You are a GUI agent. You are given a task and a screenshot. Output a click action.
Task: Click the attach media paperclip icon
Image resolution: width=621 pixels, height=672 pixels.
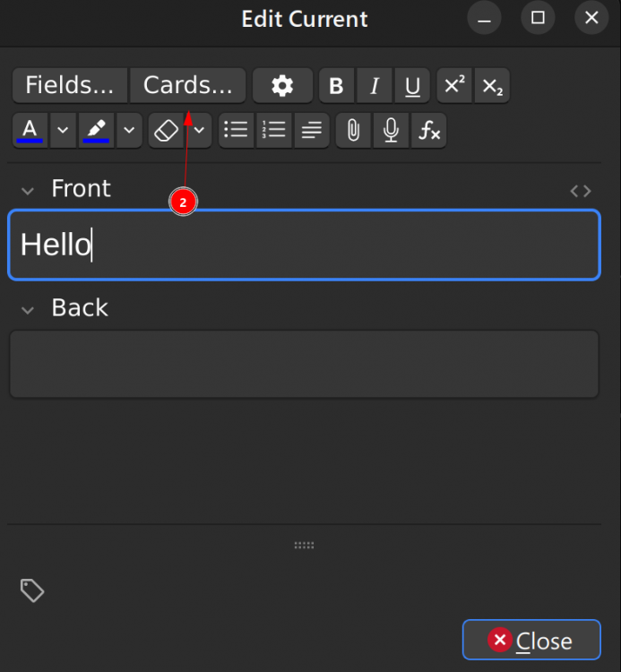point(353,131)
